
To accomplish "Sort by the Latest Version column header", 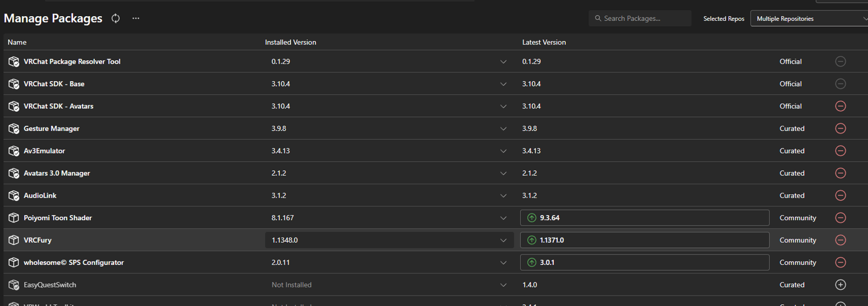I will [x=544, y=42].
